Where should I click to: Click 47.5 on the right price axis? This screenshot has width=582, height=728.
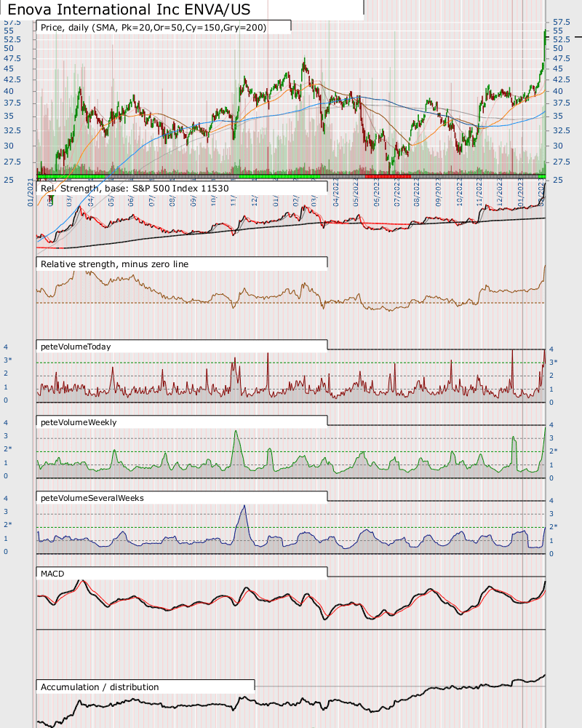561,58
